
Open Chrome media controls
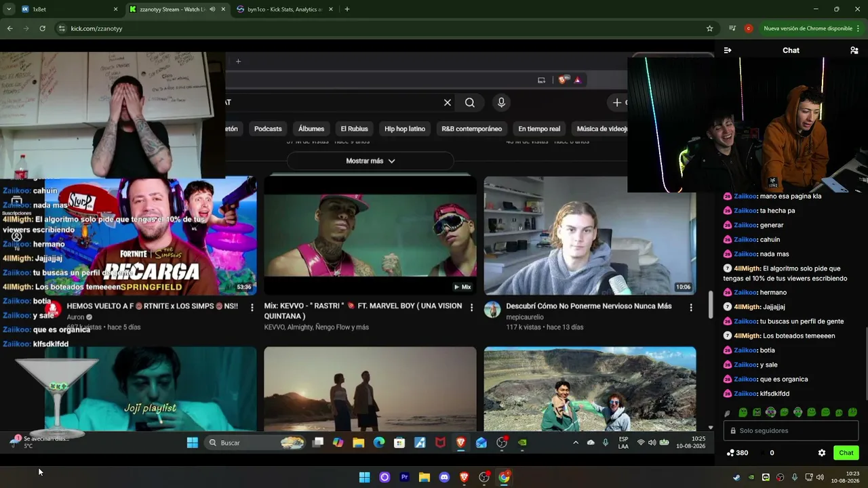click(732, 28)
